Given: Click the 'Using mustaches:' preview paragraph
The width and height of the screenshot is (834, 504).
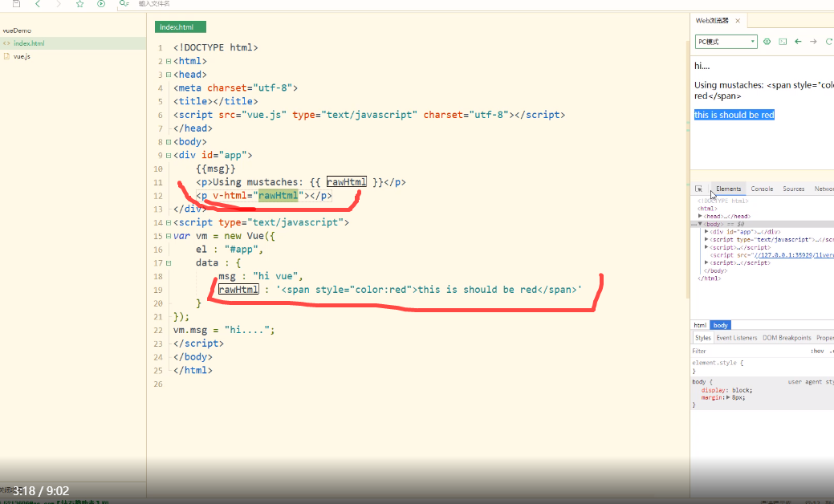Looking at the screenshot, I should 764,91.
